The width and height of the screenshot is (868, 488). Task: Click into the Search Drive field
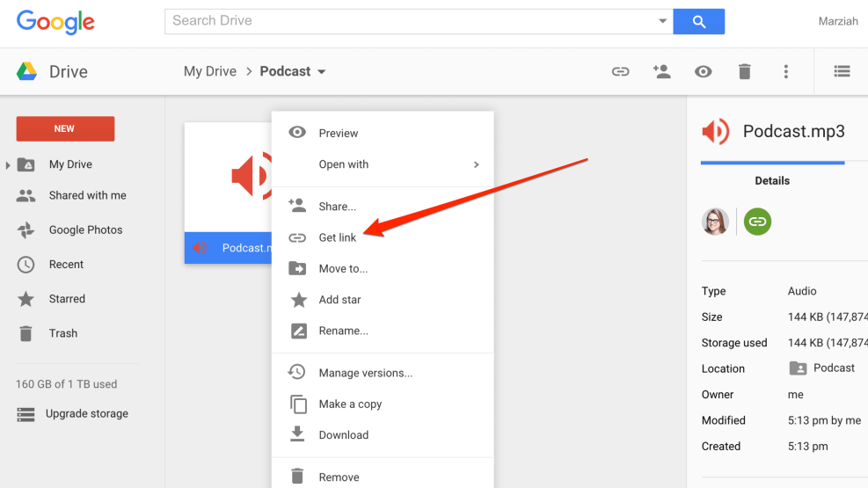tap(409, 21)
